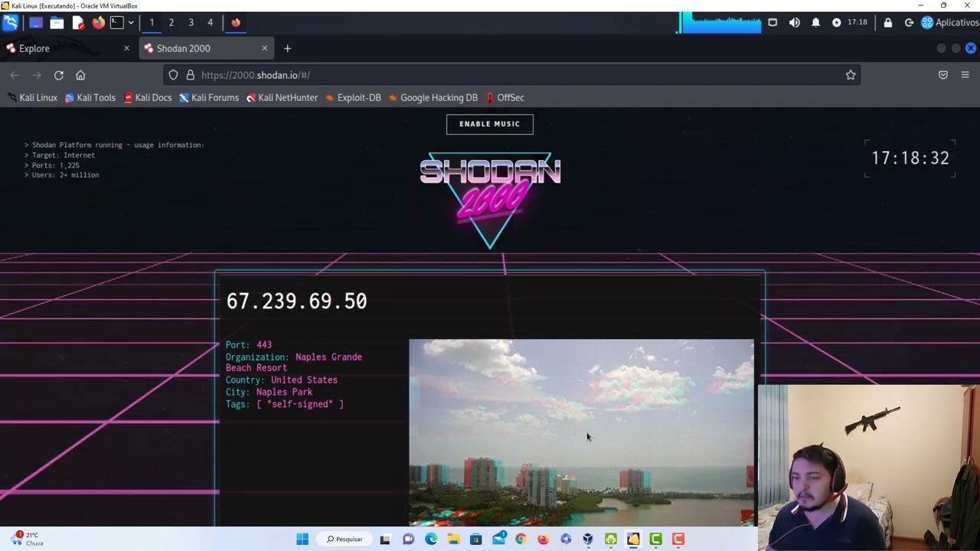Click the 17:18 panel clock

(x=857, y=23)
